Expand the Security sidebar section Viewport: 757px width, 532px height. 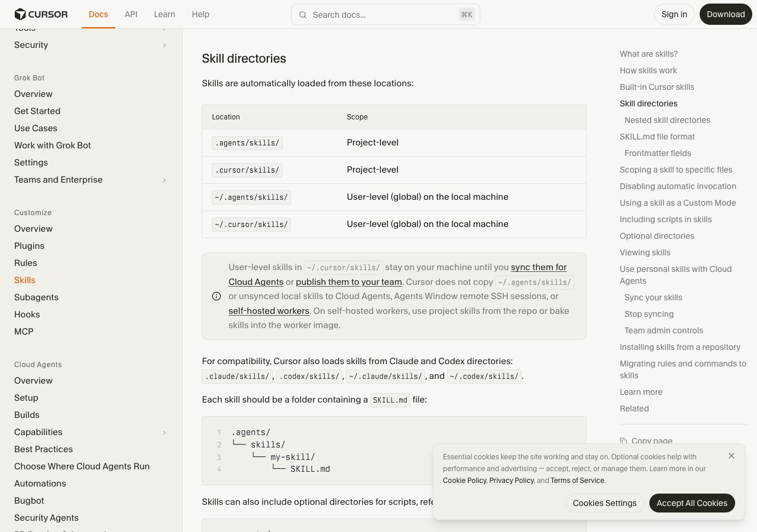click(x=164, y=46)
